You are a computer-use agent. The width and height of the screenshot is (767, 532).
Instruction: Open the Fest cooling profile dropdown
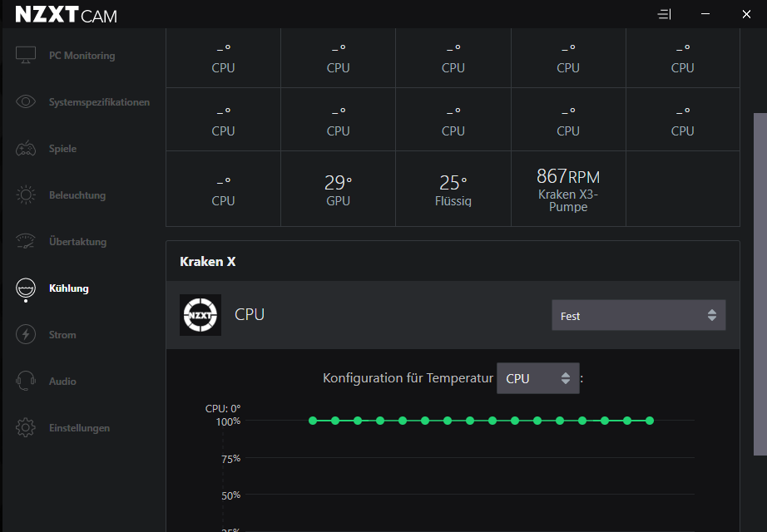(638, 315)
